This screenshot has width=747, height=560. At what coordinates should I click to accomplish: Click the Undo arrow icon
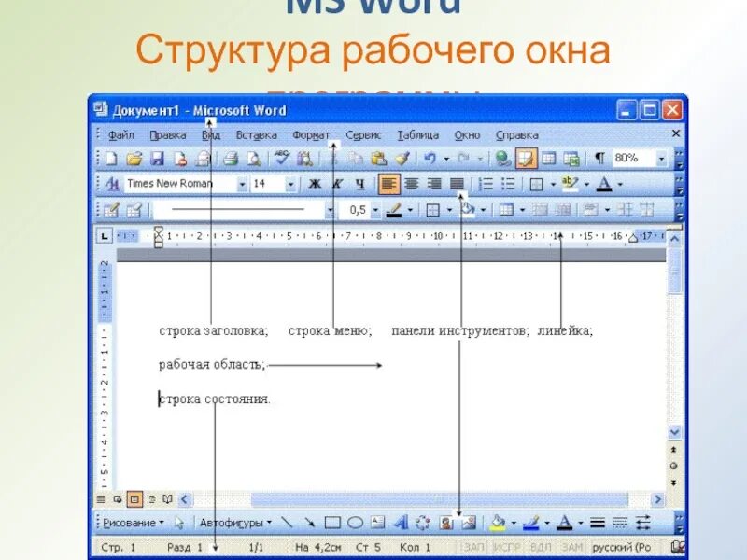(x=430, y=158)
